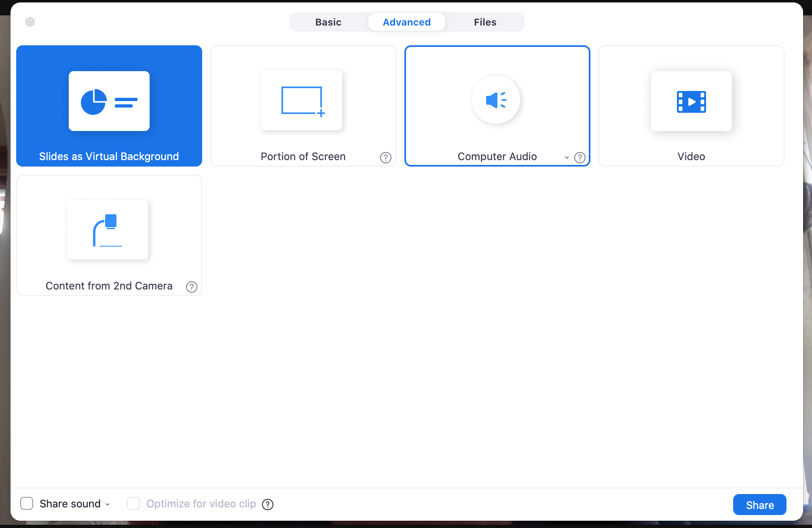Click the Video label text

[x=691, y=156]
